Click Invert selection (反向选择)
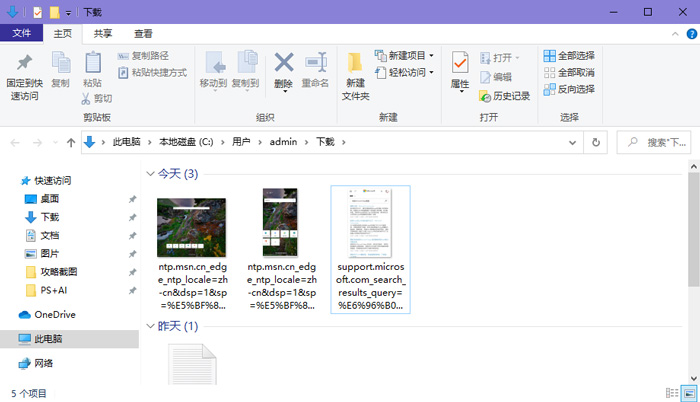This screenshot has height=402, width=700. (x=569, y=89)
